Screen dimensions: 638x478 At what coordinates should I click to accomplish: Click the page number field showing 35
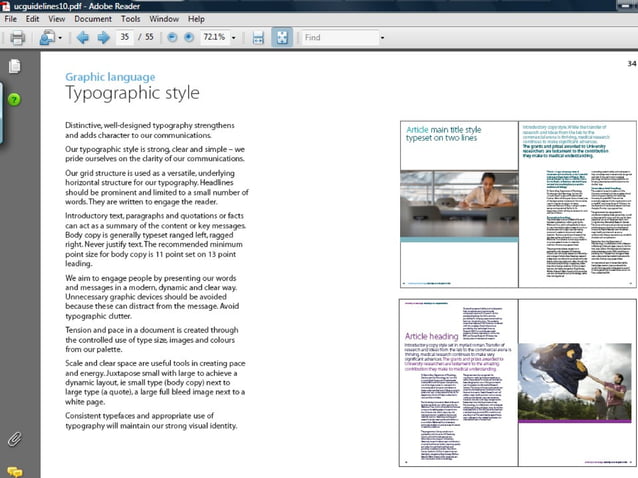(x=125, y=37)
